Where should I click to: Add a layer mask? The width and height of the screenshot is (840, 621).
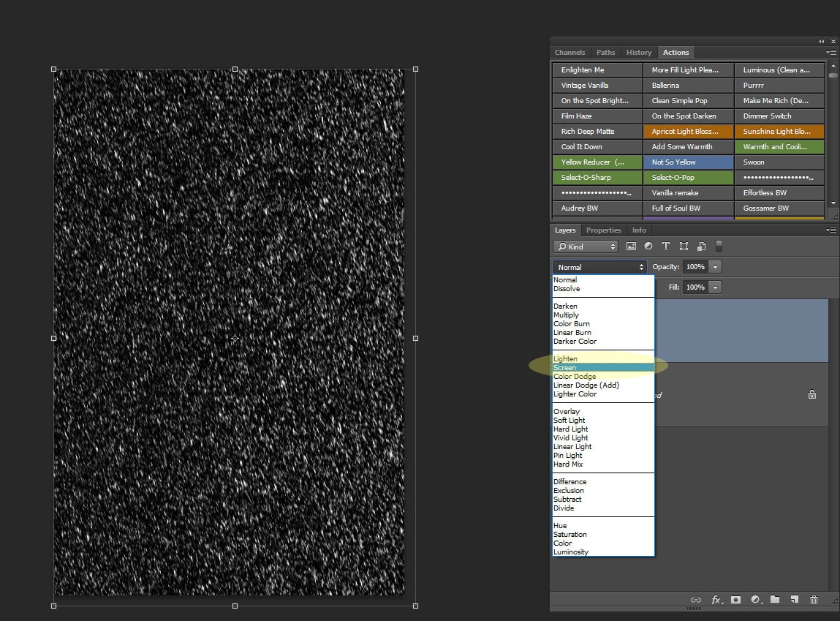coord(735,600)
